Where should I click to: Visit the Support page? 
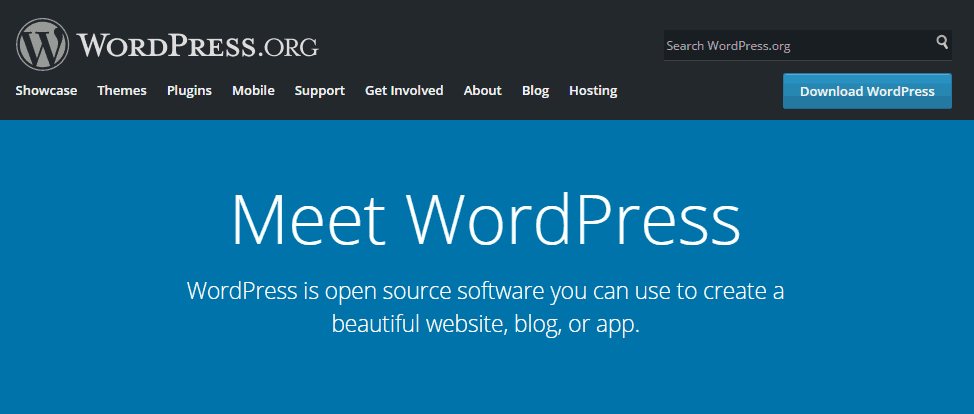[x=320, y=91]
